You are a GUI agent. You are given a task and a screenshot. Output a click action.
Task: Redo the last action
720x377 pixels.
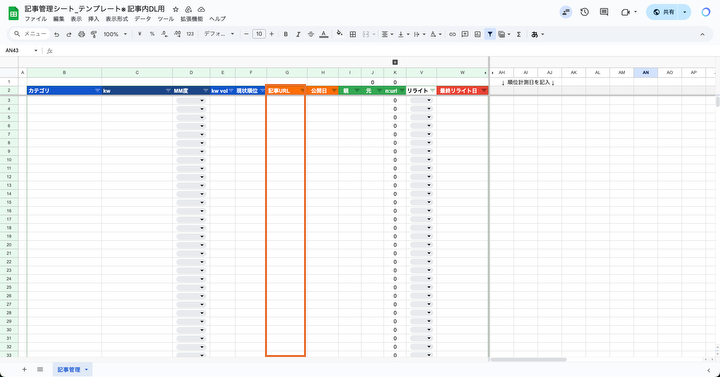pos(69,34)
